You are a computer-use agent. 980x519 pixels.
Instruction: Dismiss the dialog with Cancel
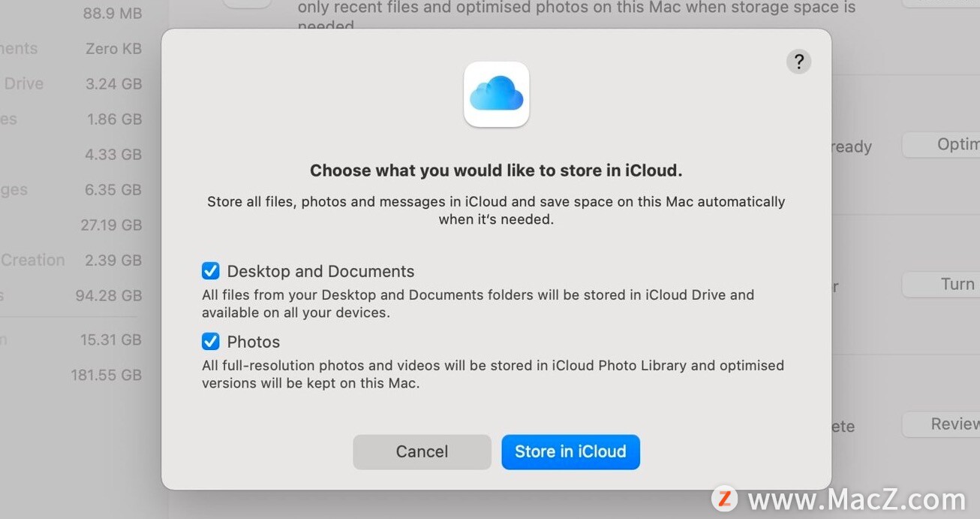pos(422,451)
